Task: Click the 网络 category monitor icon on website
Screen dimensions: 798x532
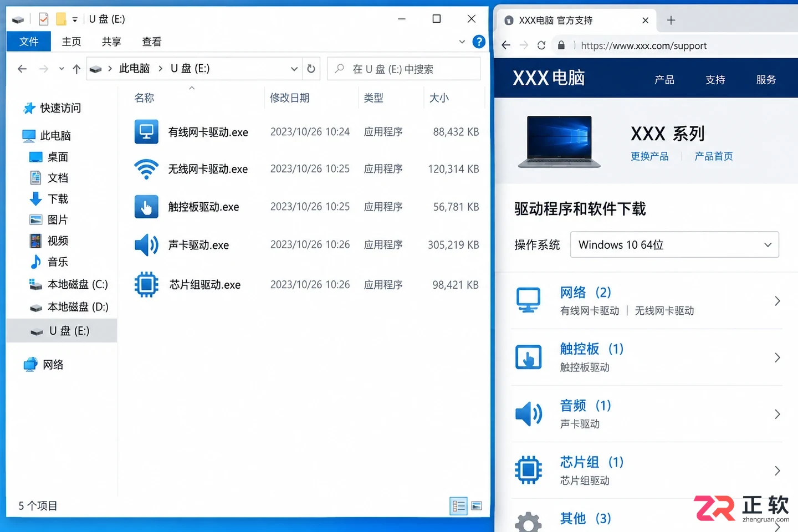Action: 528,300
